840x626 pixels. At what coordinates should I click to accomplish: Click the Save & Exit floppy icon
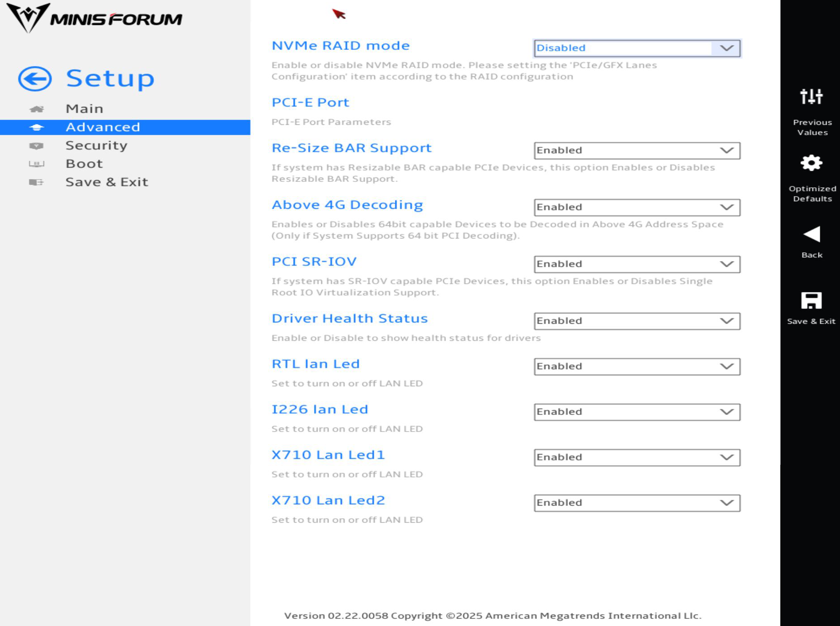point(811,300)
